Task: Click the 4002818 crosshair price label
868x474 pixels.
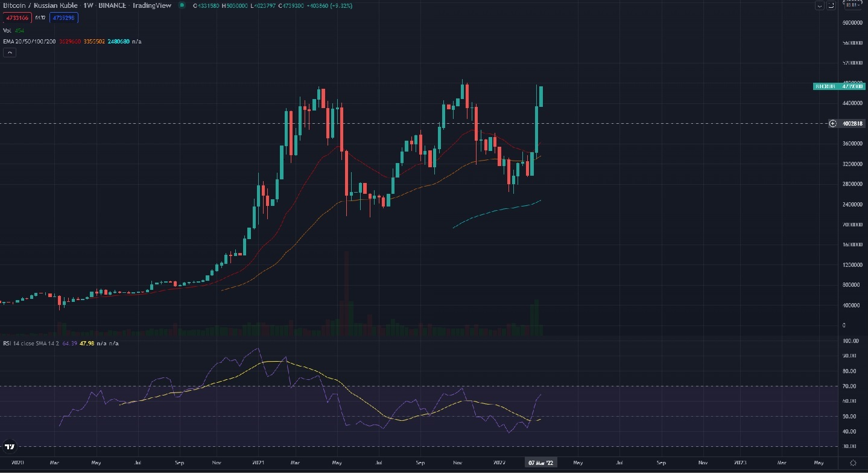Action: click(x=853, y=123)
